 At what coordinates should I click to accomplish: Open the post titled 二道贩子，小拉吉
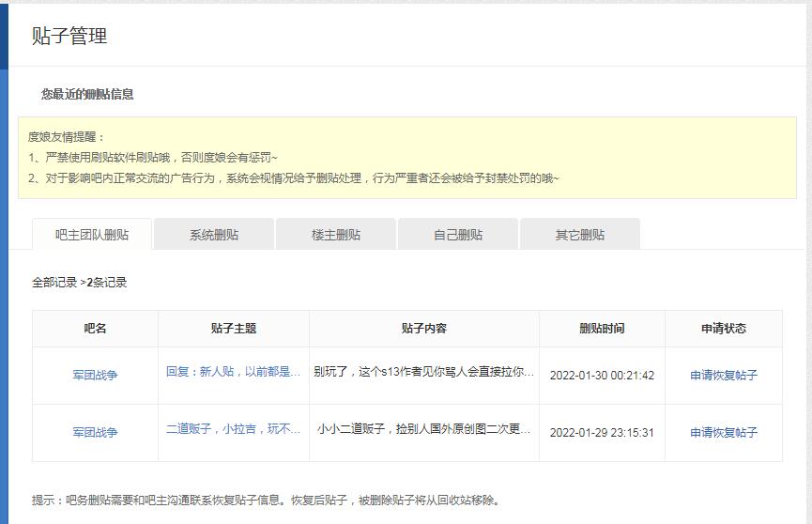233,429
